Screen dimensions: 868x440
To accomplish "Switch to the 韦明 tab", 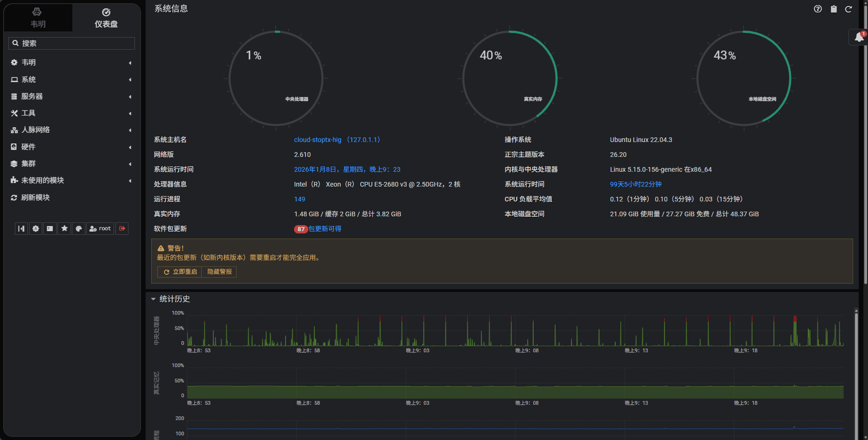I will [x=38, y=18].
